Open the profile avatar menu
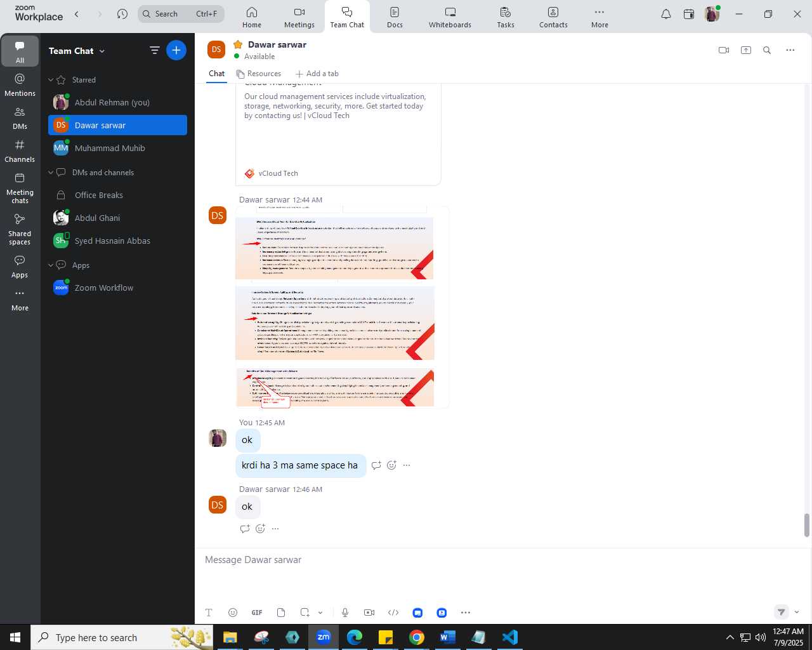 coord(712,14)
